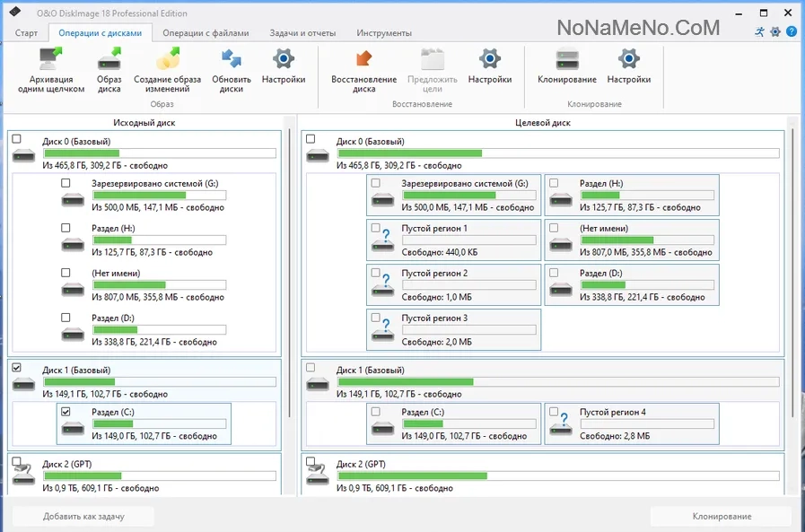Viewport: 805px width, 532px height.
Task: Check the source Диск 0 (Базовый) checkbox
Action: tap(17, 139)
